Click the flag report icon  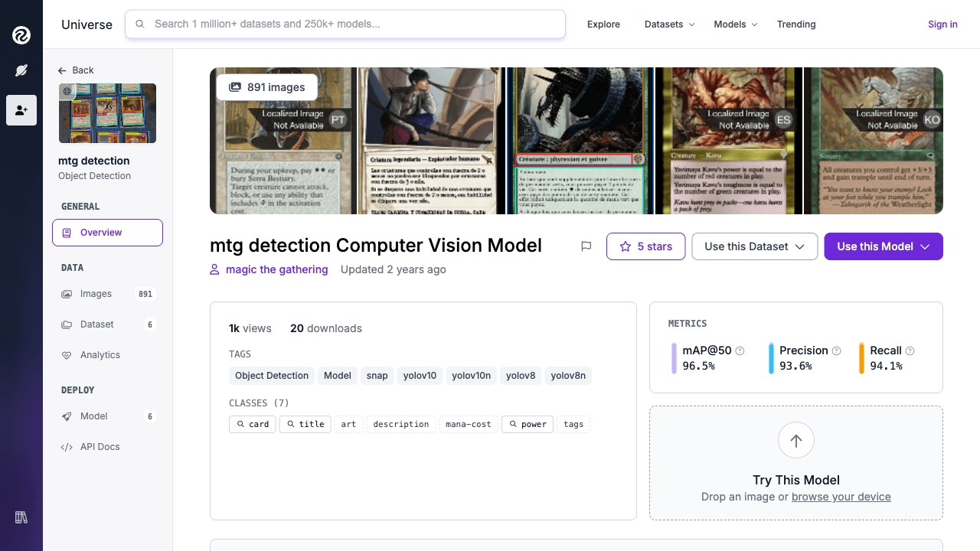tap(586, 246)
